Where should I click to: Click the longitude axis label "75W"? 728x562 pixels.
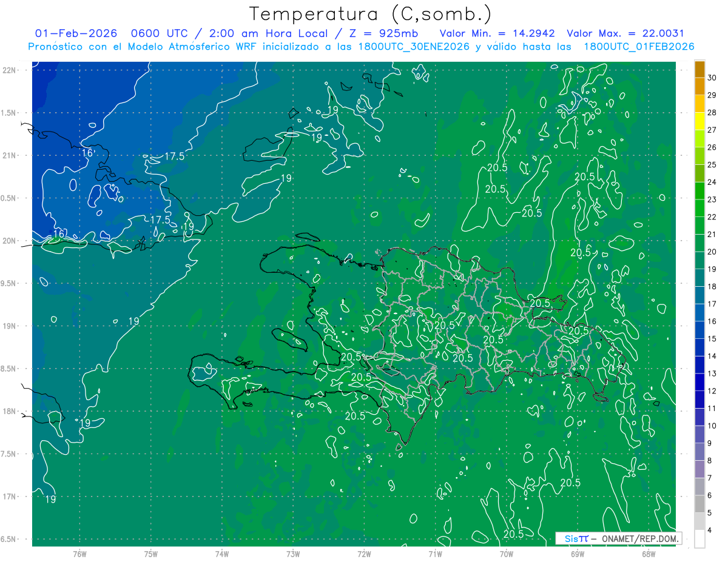click(x=151, y=554)
